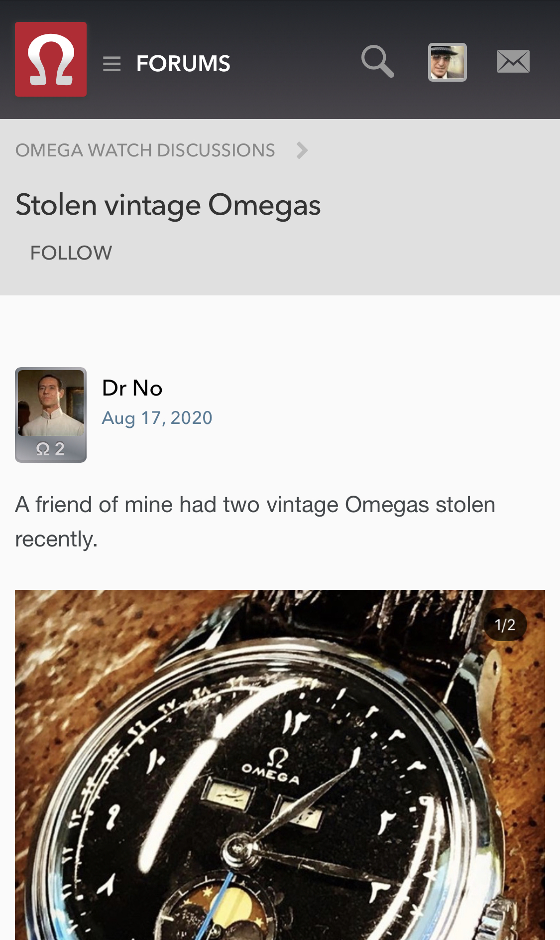The image size is (560, 940).
Task: Open the hamburger navigation menu
Action: click(x=112, y=64)
